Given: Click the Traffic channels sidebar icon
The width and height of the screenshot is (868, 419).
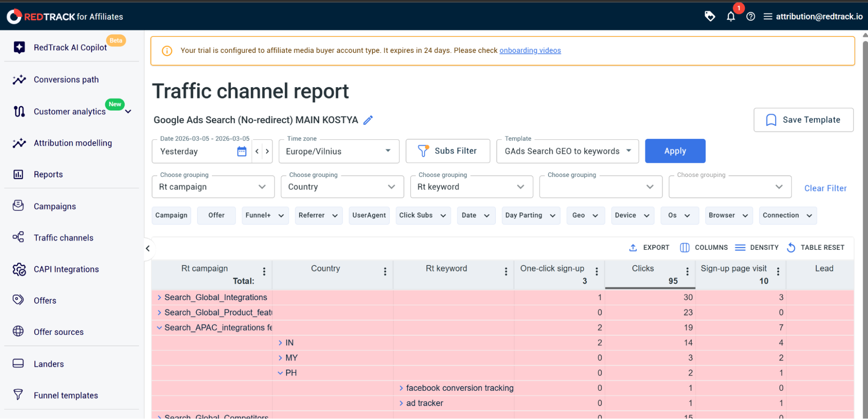Looking at the screenshot, I should 18,237.
